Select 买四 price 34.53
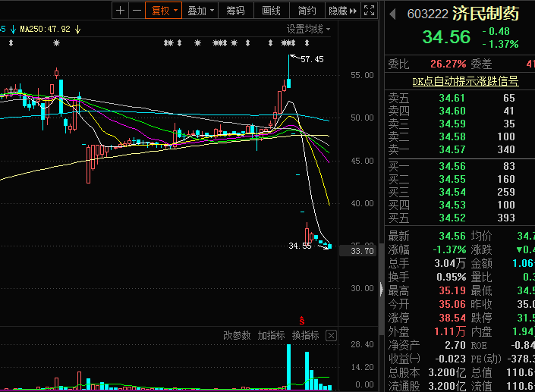This screenshot has height=392, width=535. click(452, 205)
